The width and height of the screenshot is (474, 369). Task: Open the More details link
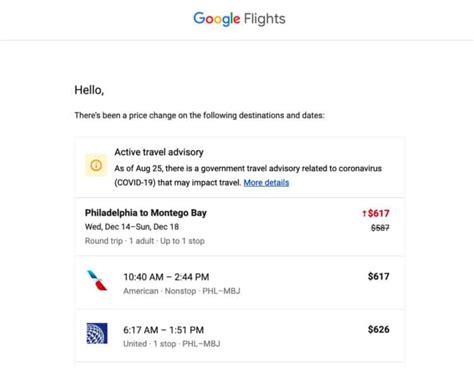point(266,183)
